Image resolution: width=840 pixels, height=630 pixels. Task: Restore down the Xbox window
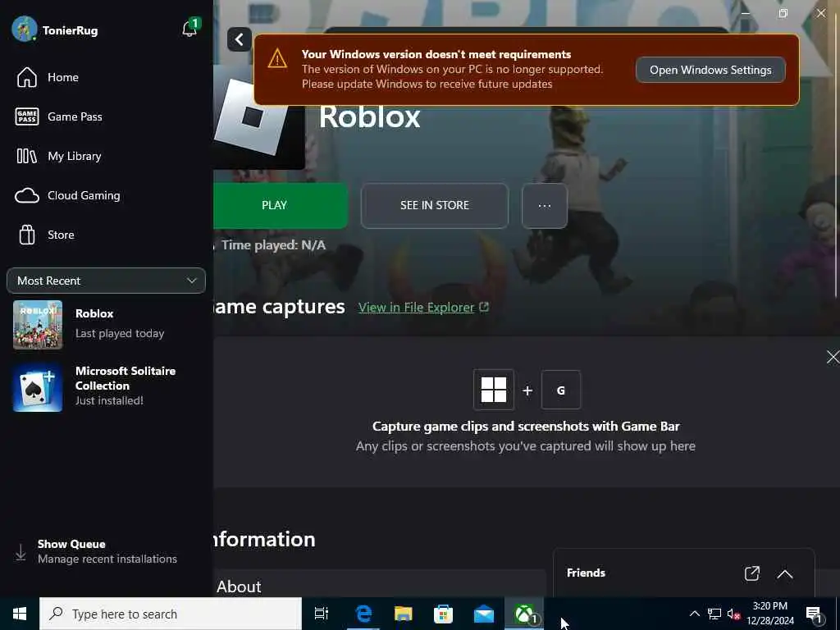pos(783,13)
